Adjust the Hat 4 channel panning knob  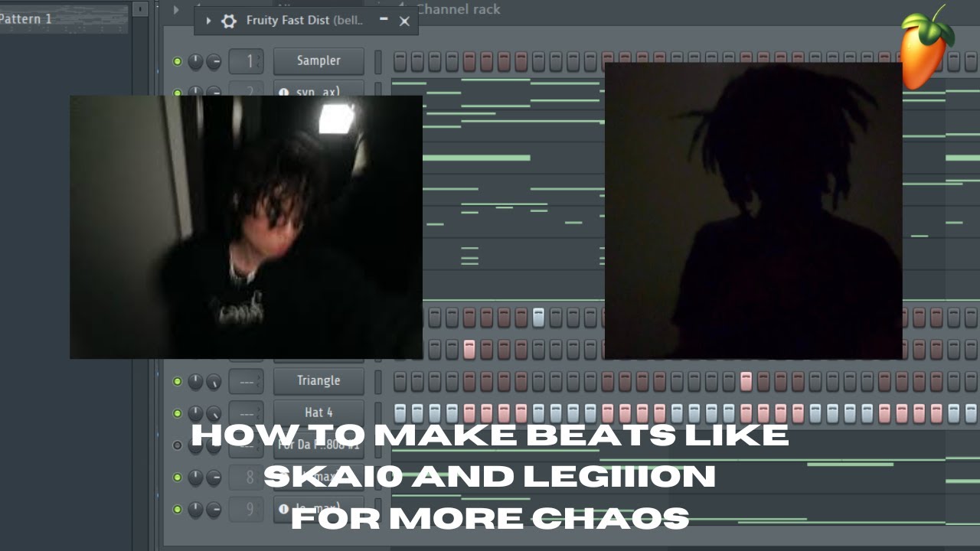[195, 413]
